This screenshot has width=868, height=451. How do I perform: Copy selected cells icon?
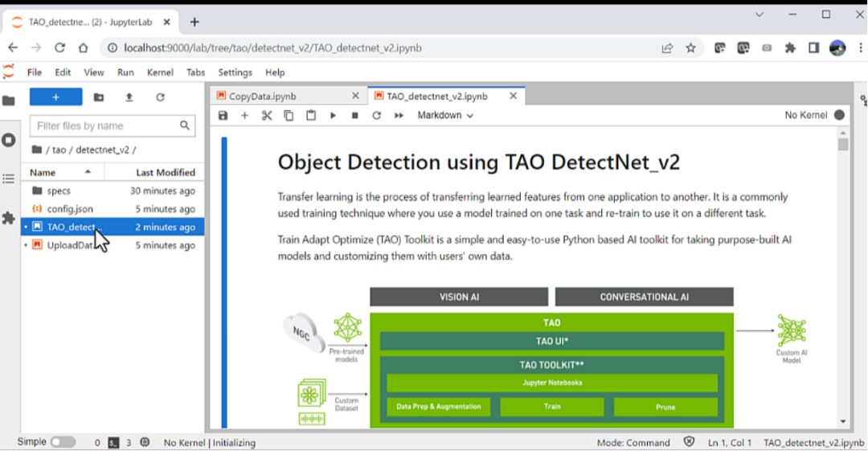point(289,115)
